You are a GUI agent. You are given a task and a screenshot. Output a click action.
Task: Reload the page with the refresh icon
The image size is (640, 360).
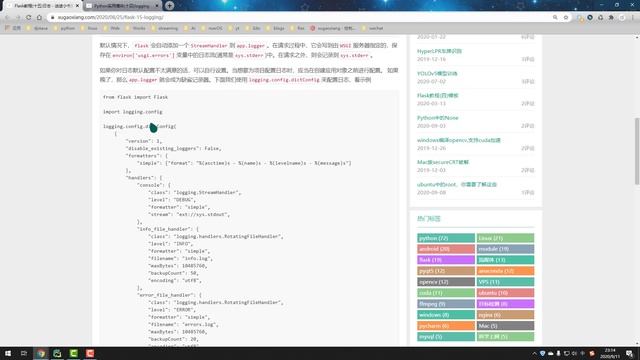point(29,17)
